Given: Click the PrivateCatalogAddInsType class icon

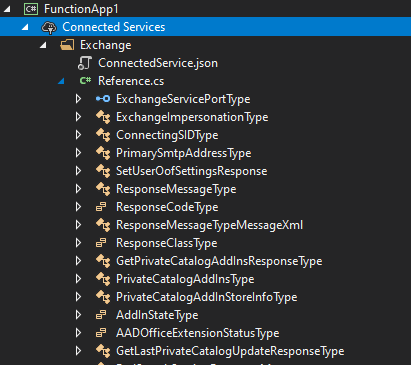Looking at the screenshot, I should [x=103, y=279].
